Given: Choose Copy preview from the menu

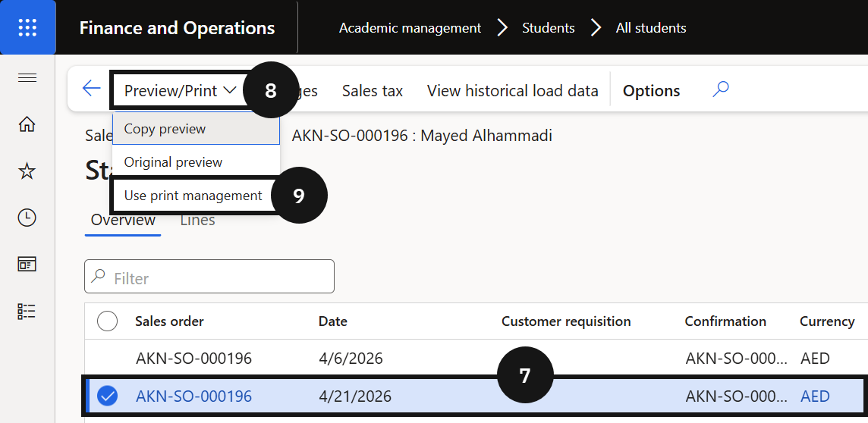Looking at the screenshot, I should (x=196, y=129).
